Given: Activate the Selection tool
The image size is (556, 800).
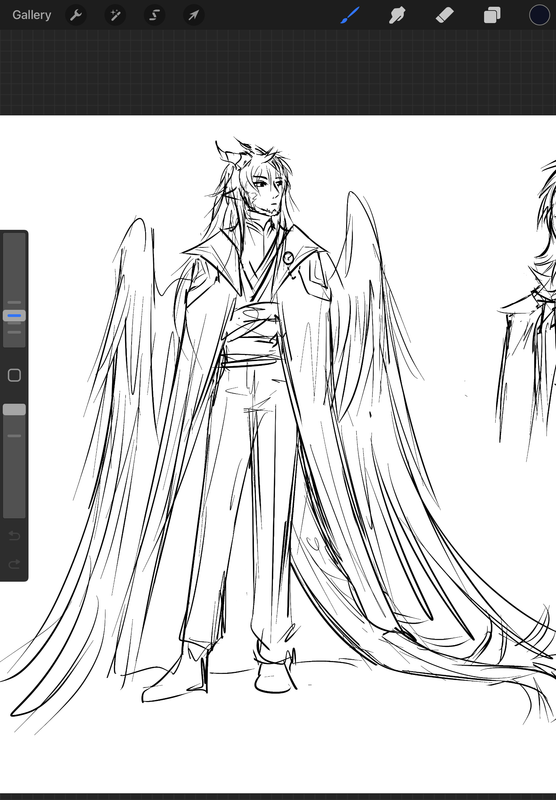Looking at the screenshot, I should [x=155, y=15].
